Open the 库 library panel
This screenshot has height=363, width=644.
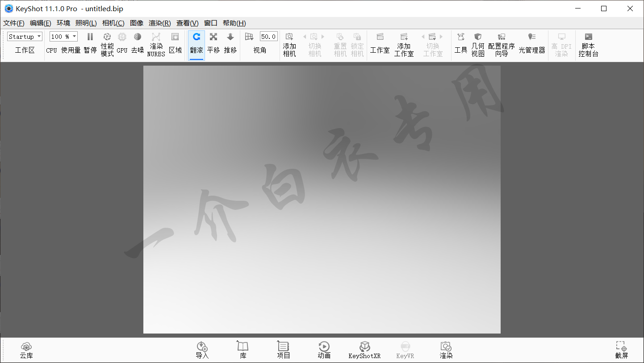243,350
